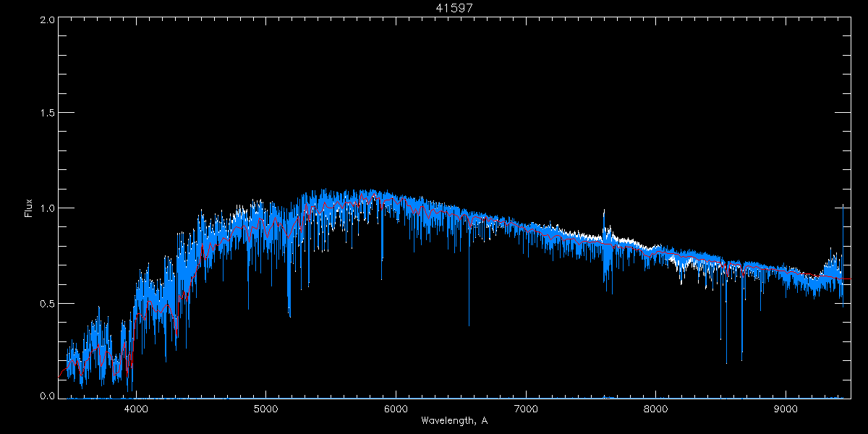Click the plot title 41597
The width and height of the screenshot is (868, 434).
pyautogui.click(x=454, y=8)
